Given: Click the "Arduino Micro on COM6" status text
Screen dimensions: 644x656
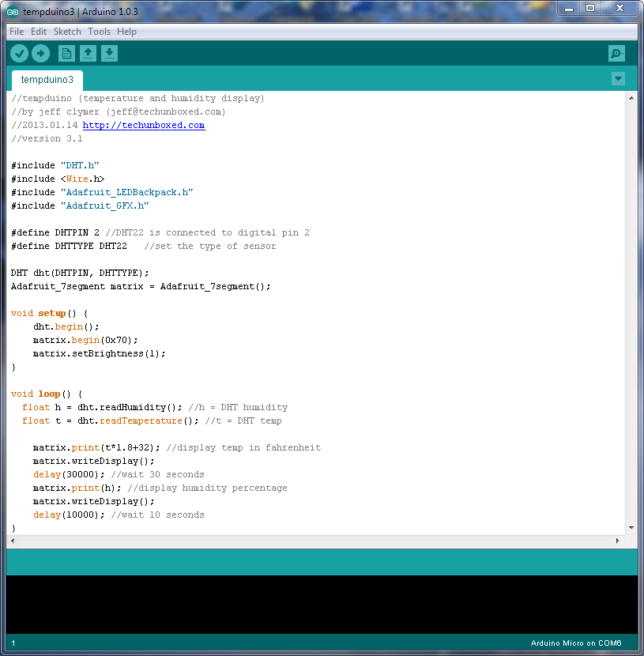Looking at the screenshot, I should (x=576, y=643).
